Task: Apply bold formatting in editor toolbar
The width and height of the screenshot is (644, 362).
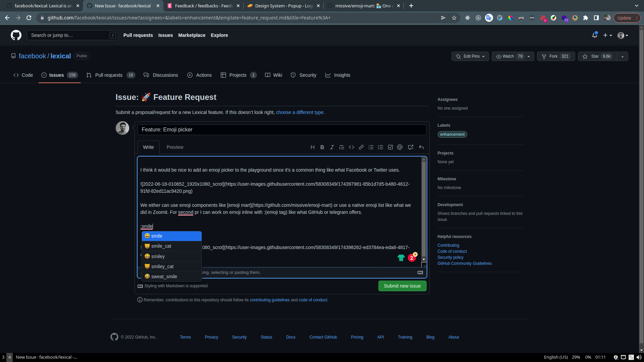Action: (x=322, y=147)
